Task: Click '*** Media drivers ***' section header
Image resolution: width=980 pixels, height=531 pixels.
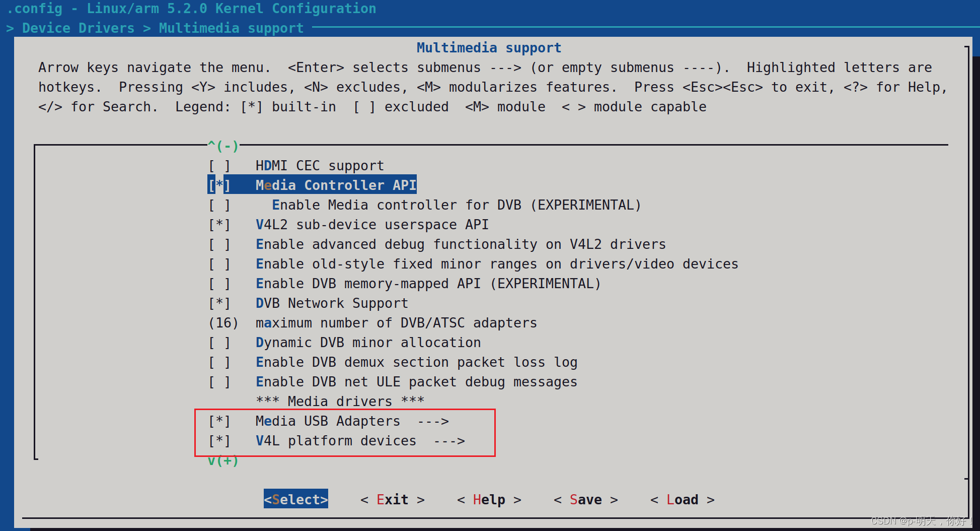Action: tap(340, 402)
